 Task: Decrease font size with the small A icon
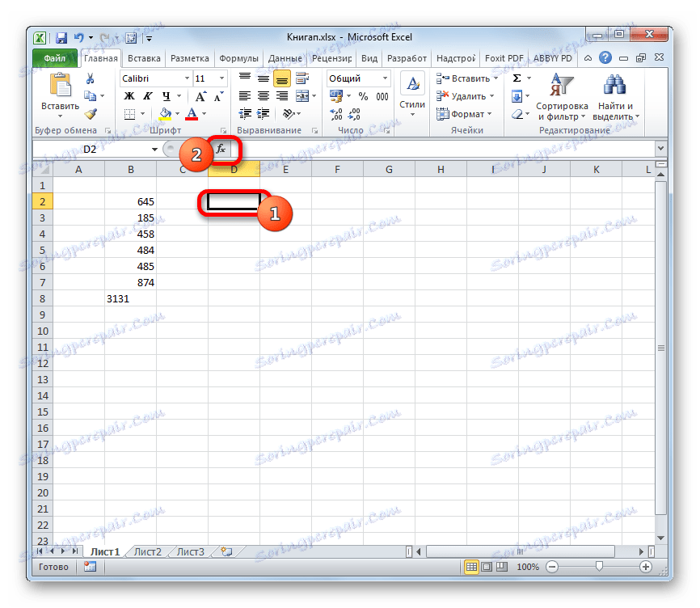[x=218, y=96]
